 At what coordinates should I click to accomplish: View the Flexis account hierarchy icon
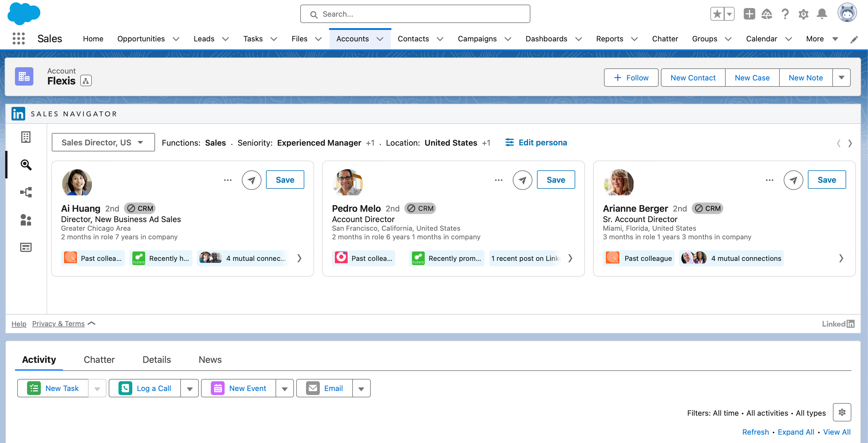click(86, 81)
